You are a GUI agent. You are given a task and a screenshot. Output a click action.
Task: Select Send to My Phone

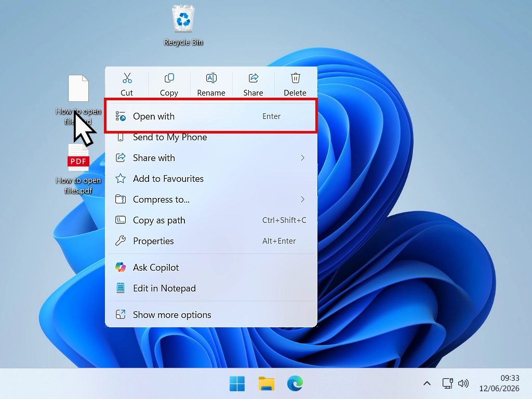[211, 137]
